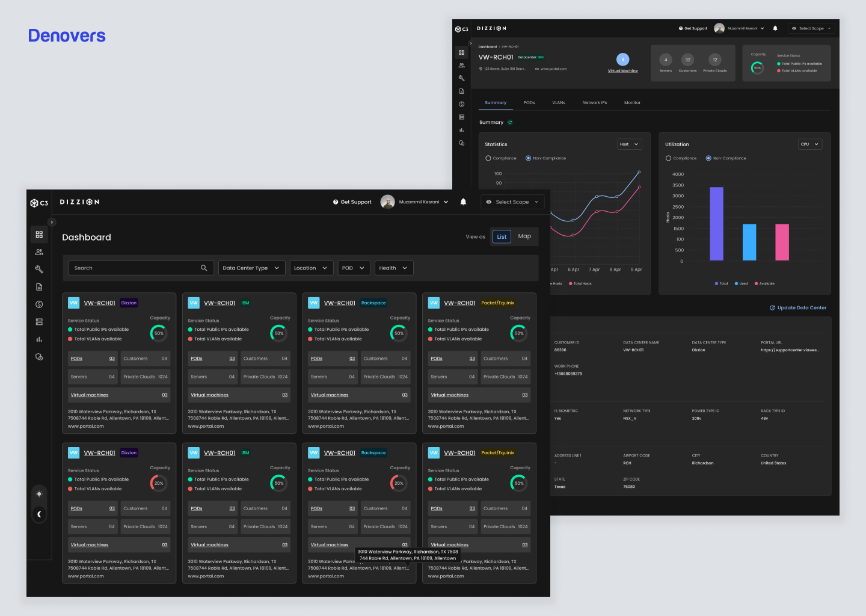Click the Search input field
This screenshot has width=866, height=616.
tap(141, 268)
